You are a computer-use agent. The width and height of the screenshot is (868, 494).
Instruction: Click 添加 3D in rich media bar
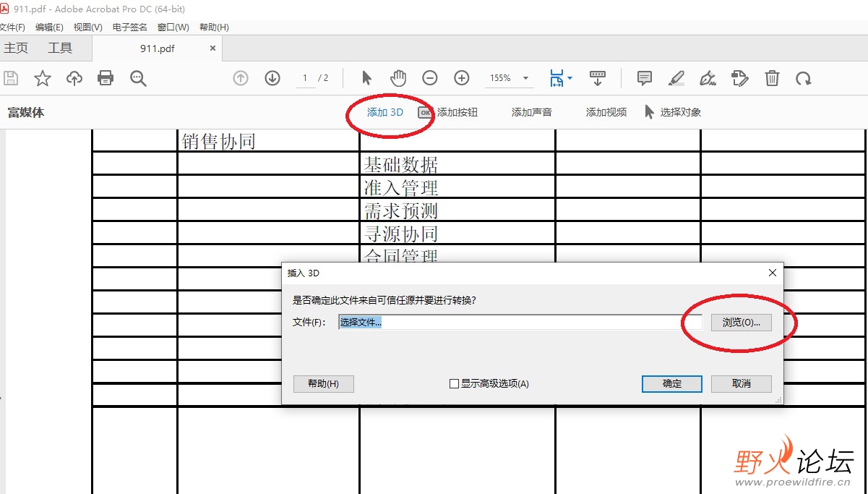384,112
